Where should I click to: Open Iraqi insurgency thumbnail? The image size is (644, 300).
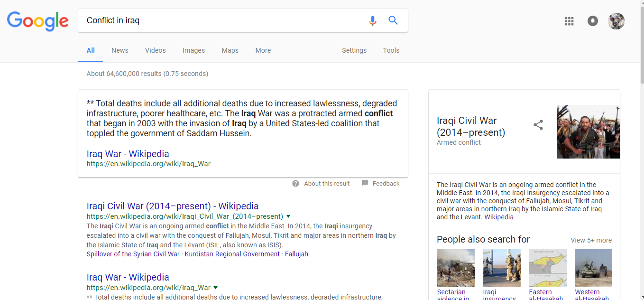(502, 268)
